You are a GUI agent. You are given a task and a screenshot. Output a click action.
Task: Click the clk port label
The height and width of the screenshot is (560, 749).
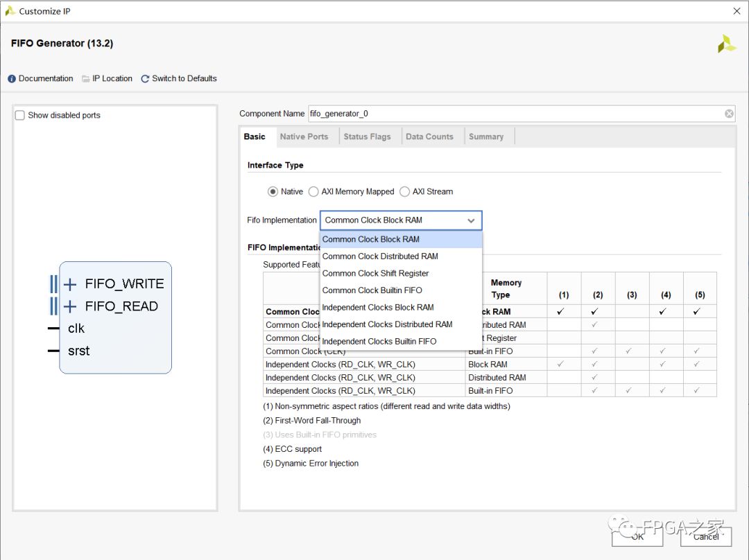coord(76,329)
